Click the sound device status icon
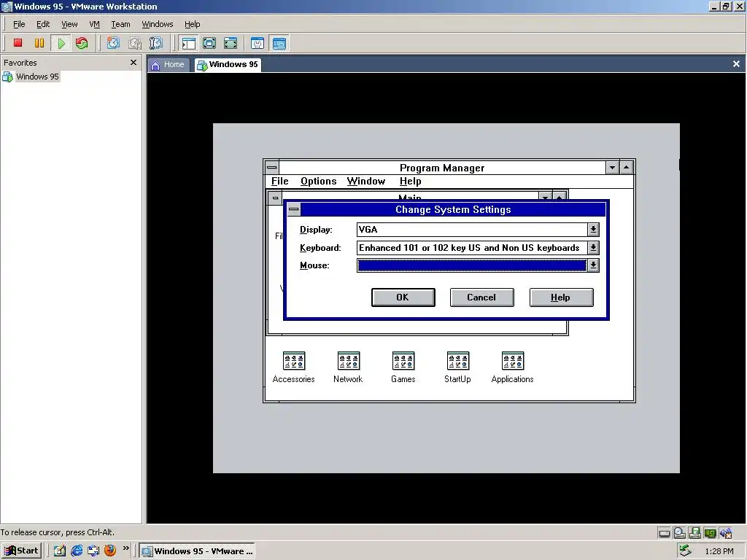Image resolution: width=747 pixels, height=560 pixels. [726, 533]
